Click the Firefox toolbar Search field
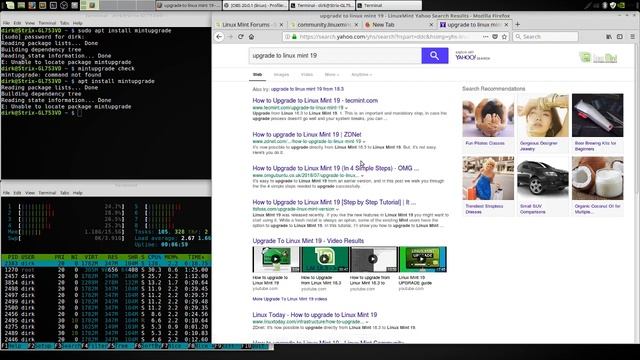Screen dimensions: 640x360 (x=546, y=37)
